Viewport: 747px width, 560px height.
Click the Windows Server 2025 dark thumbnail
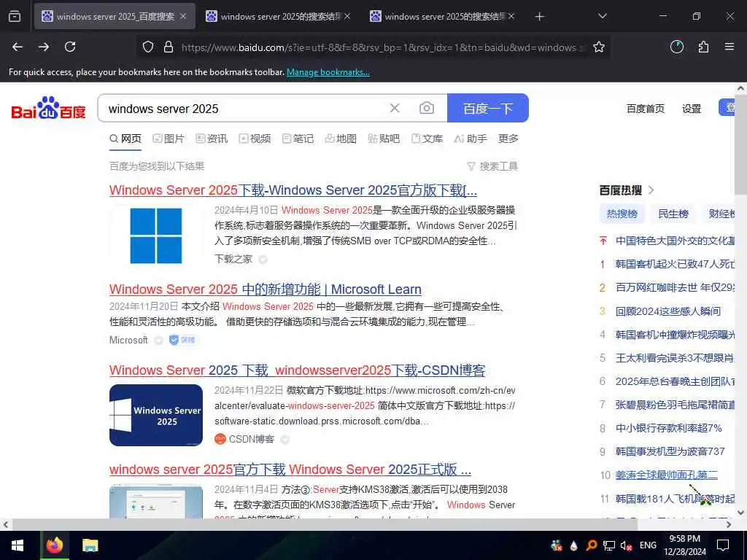pos(156,415)
